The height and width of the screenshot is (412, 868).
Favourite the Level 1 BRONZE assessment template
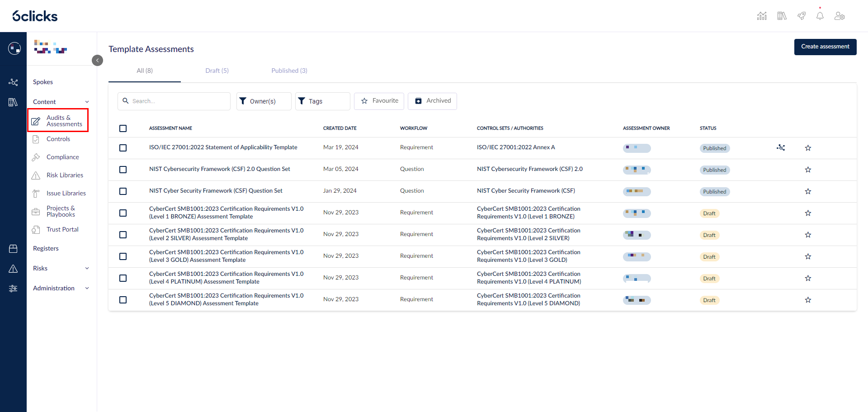tap(808, 213)
